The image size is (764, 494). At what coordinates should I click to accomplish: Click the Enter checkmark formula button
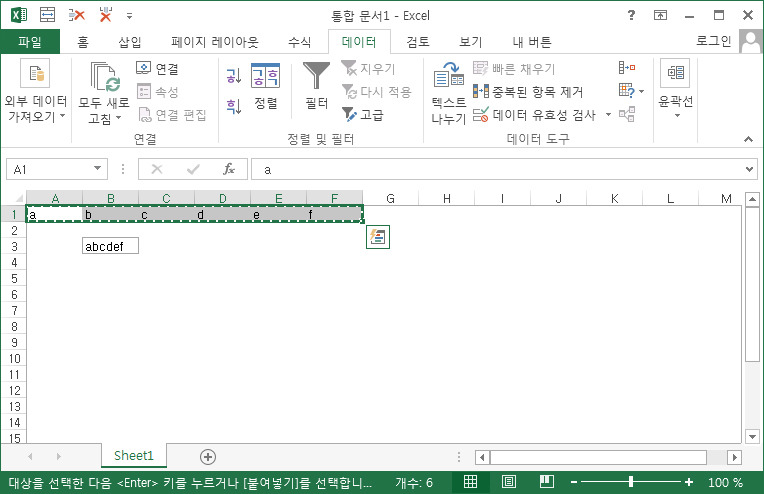tap(193, 169)
